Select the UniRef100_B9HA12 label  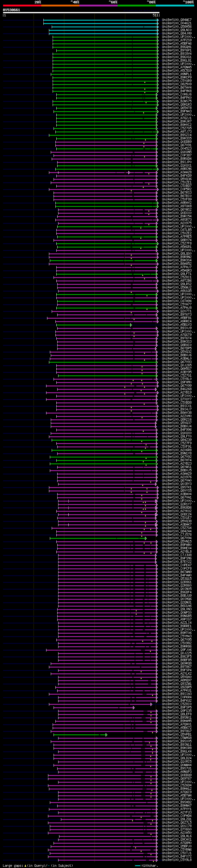[177, 789]
